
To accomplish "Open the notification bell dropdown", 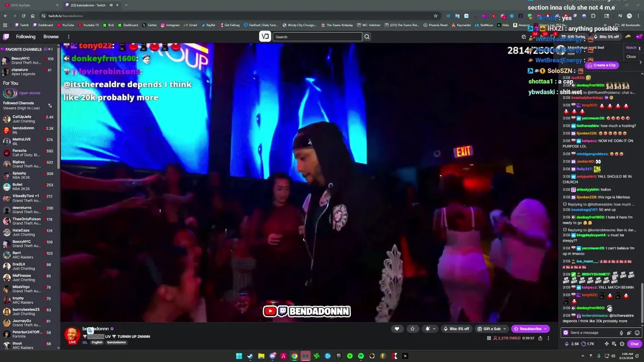I will click(430, 329).
